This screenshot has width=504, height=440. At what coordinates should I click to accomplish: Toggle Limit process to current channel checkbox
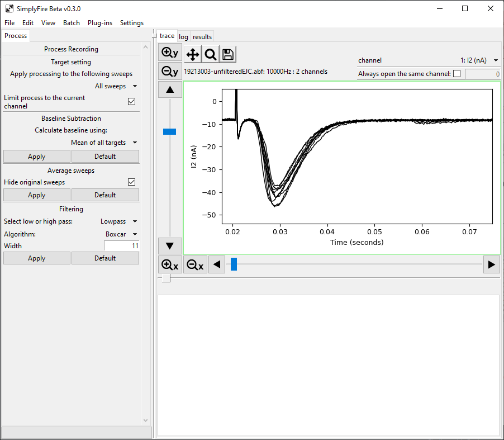[x=131, y=102]
